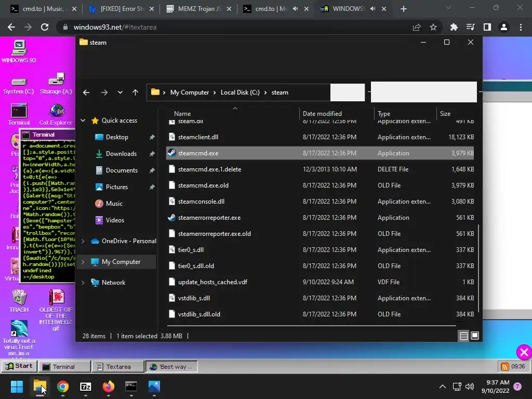Switch to [FIXED] Error Steam tab
532x399 pixels.
coord(122,9)
